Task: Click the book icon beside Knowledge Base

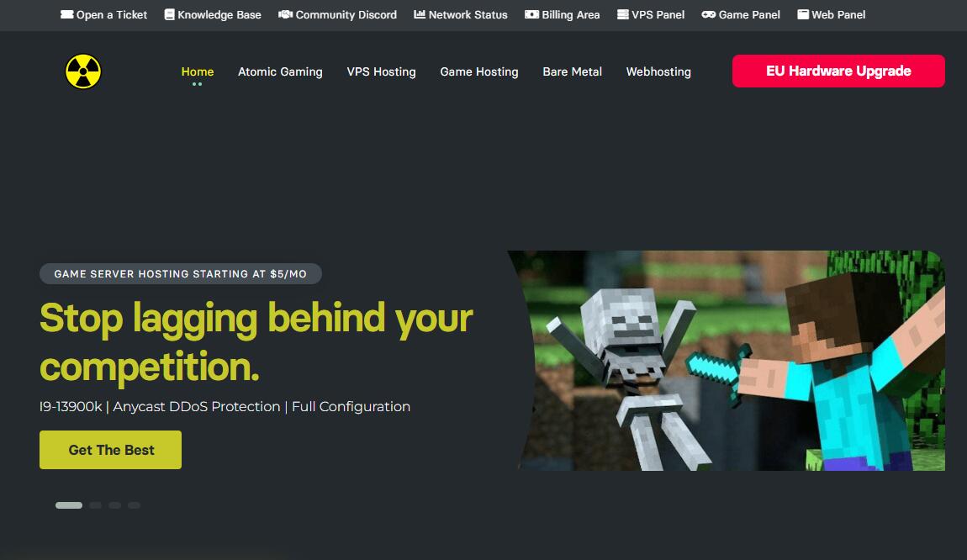Action: tap(170, 14)
